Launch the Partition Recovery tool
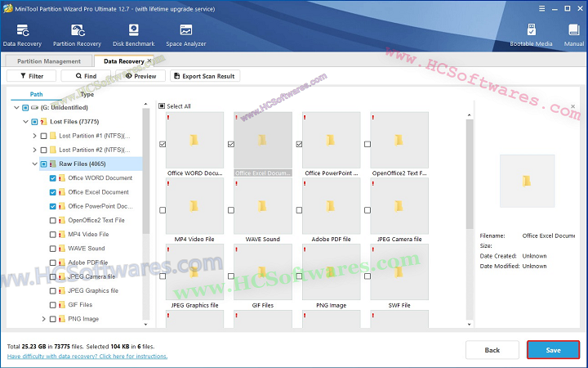The height and width of the screenshot is (368, 588). coord(77,34)
